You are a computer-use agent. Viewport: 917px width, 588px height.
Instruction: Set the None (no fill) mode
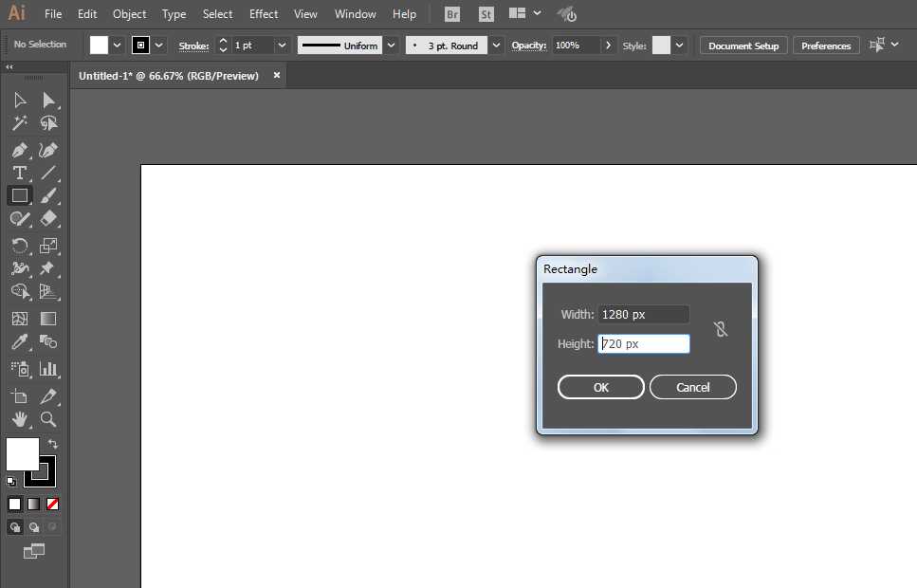click(x=53, y=504)
